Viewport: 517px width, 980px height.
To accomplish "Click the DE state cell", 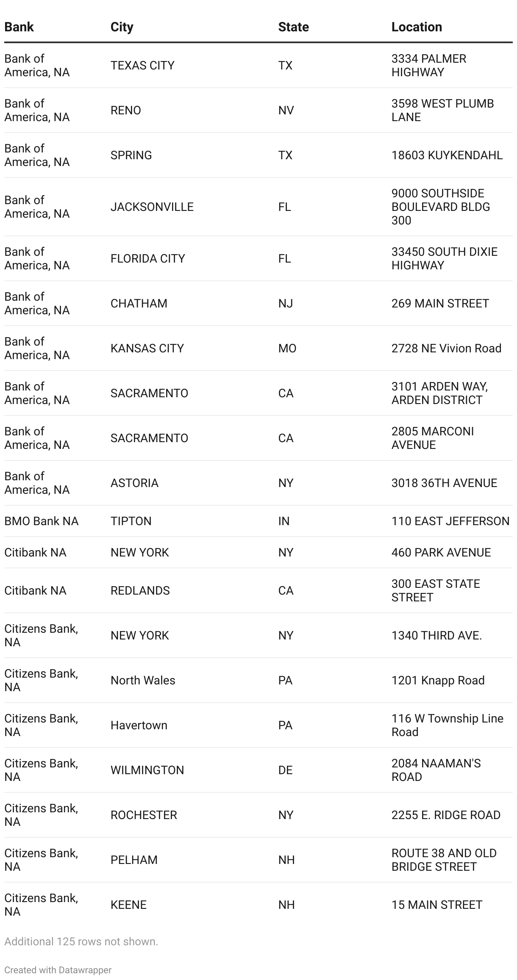I will (286, 770).
